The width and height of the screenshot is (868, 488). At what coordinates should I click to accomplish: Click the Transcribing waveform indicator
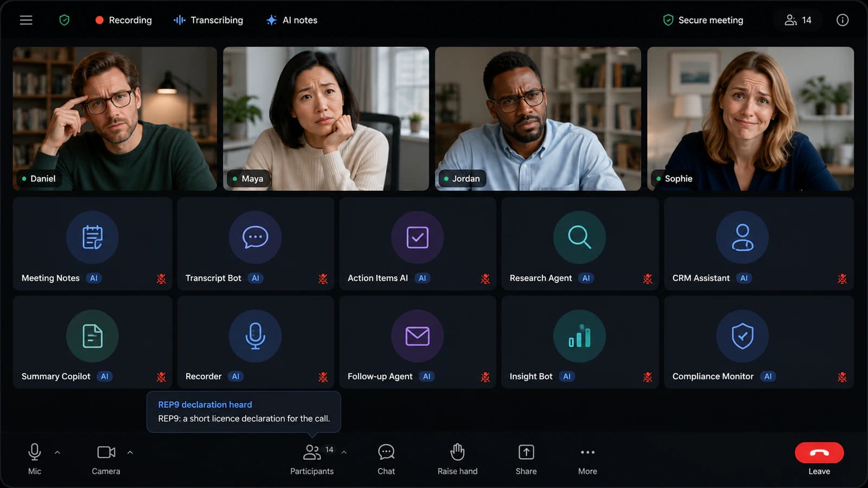(208, 20)
